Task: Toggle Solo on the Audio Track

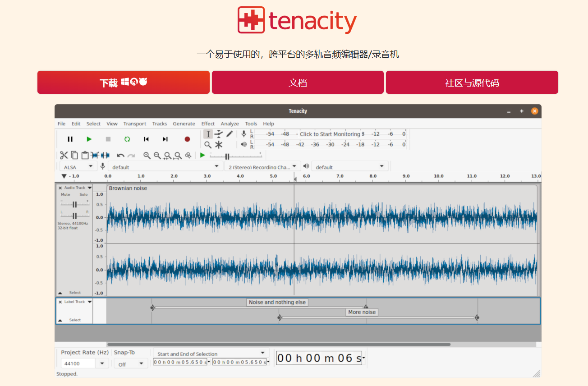Action: 83,195
